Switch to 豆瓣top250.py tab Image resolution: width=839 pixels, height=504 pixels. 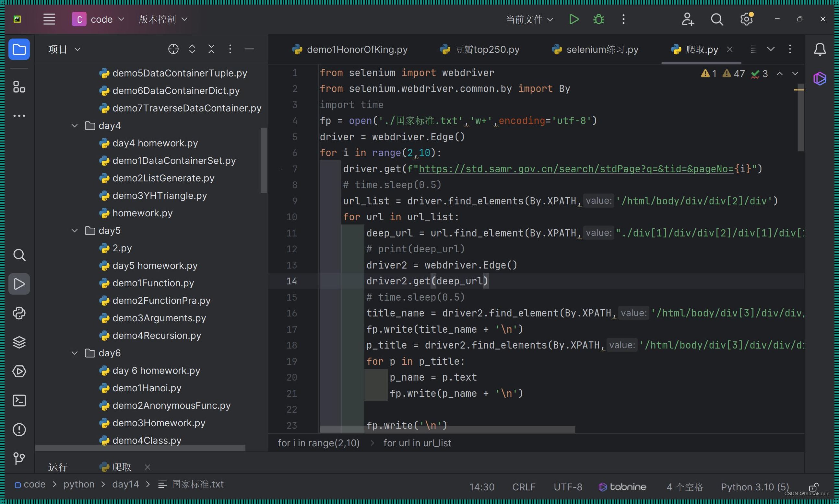click(x=479, y=50)
